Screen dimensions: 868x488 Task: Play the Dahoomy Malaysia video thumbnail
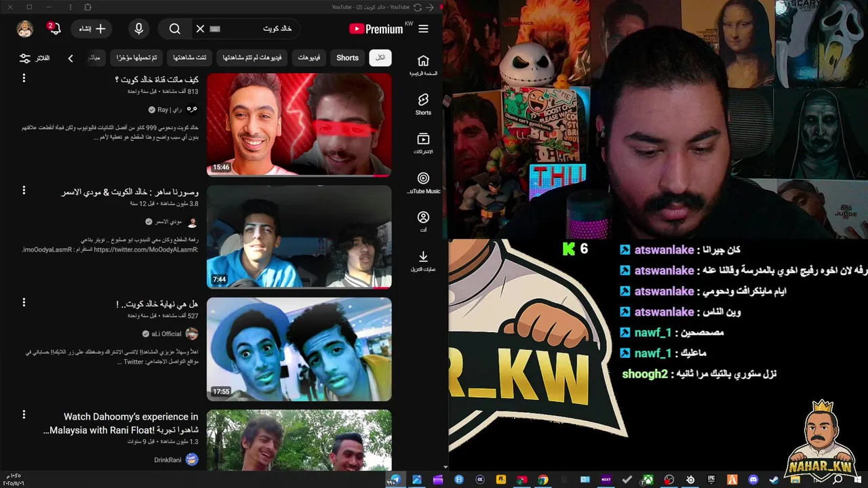(299, 440)
